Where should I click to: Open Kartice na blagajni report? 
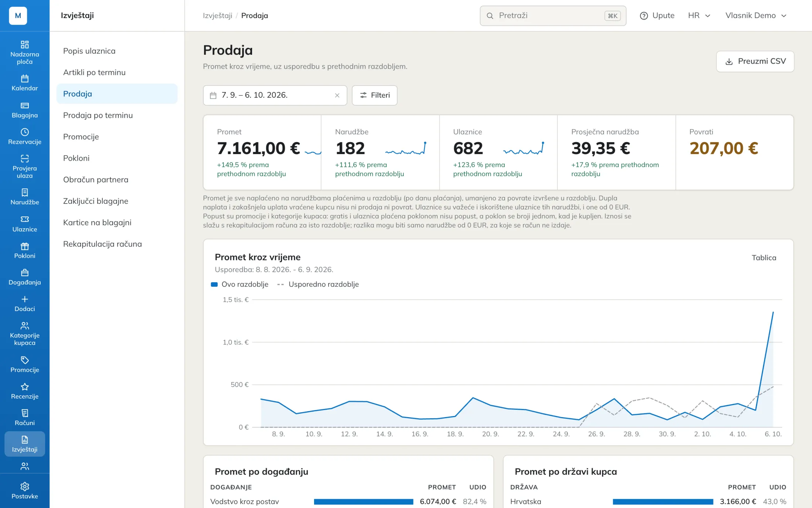pyautogui.click(x=117, y=222)
